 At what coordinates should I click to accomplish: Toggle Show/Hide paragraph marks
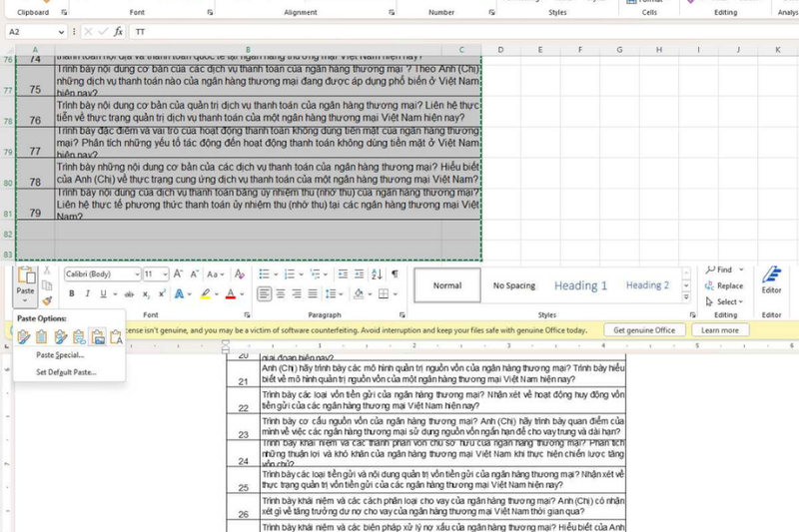coord(395,274)
